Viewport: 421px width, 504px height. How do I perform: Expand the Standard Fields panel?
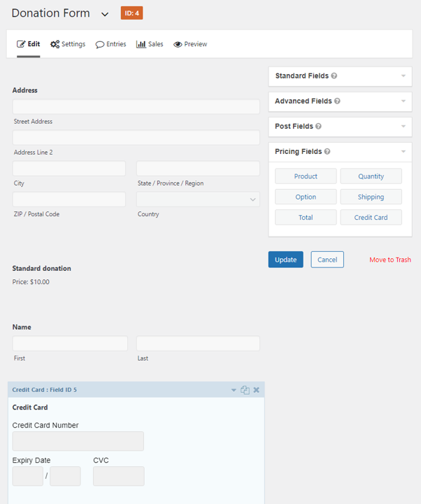point(403,76)
